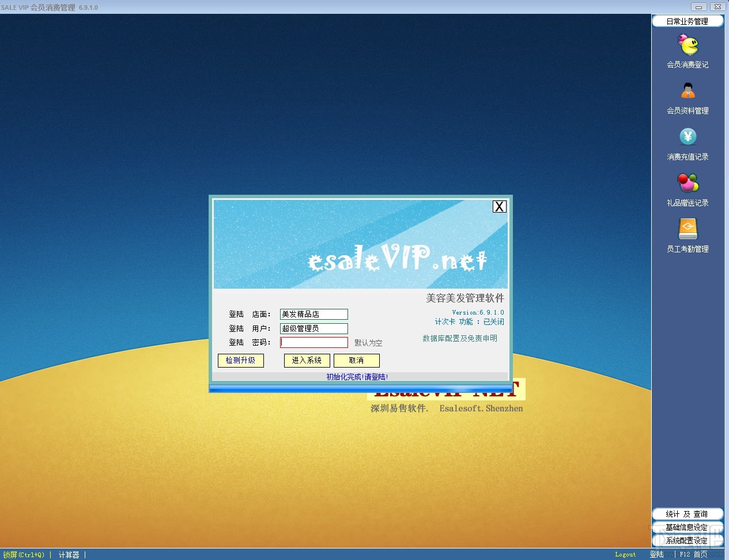Click the 美容美发管理软件 title text
This screenshot has width=729, height=560.
(x=465, y=298)
